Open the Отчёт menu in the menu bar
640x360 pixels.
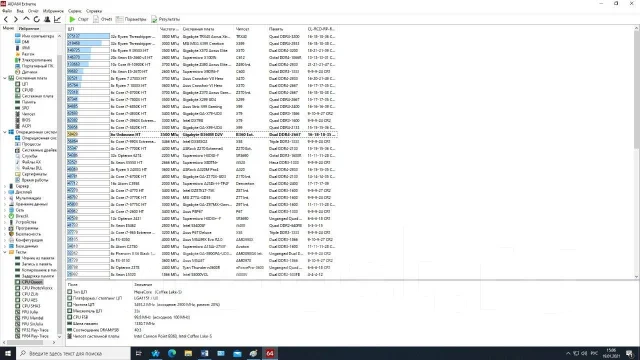coord(33,11)
